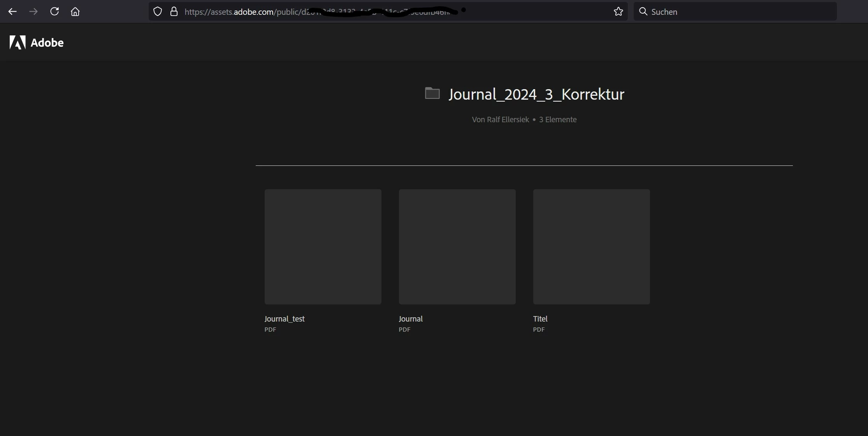
Task: Click the Von Ralf Ellersiek author text
Action: pyautogui.click(x=500, y=120)
